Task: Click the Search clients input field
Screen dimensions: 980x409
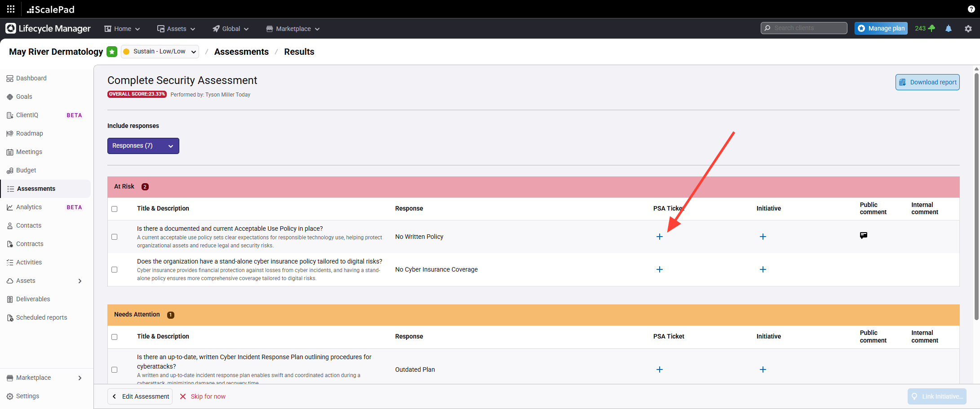Action: [x=807, y=28]
